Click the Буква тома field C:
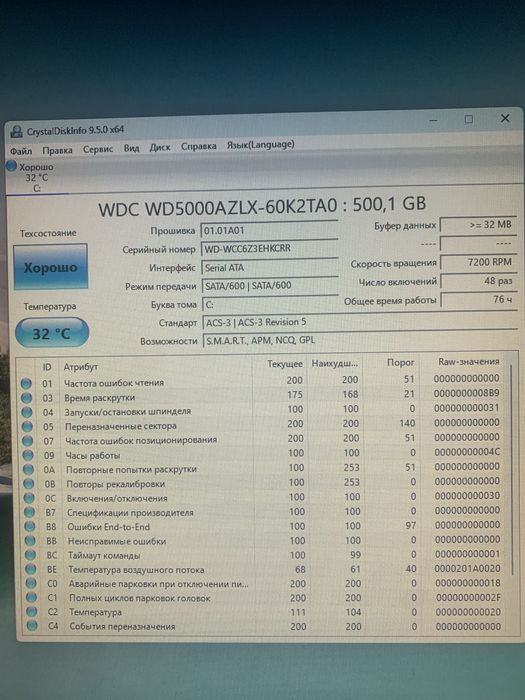The width and height of the screenshot is (525, 700). (x=271, y=304)
